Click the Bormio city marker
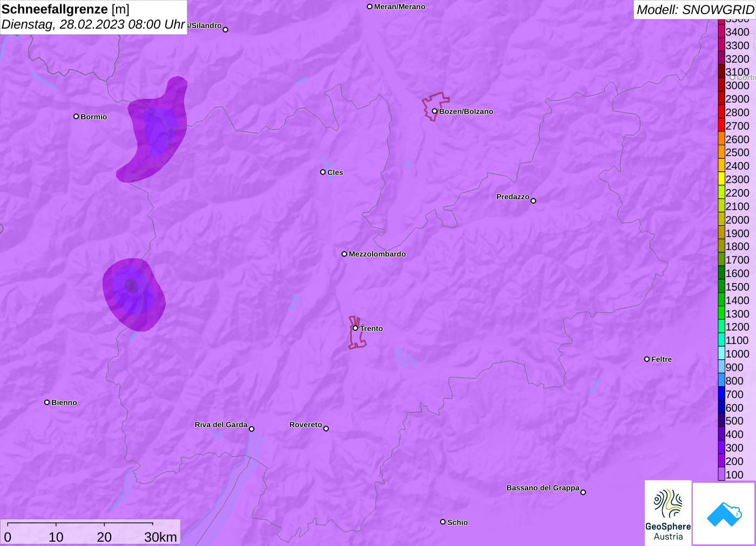Screen dimensions: 756x546 (x=76, y=117)
